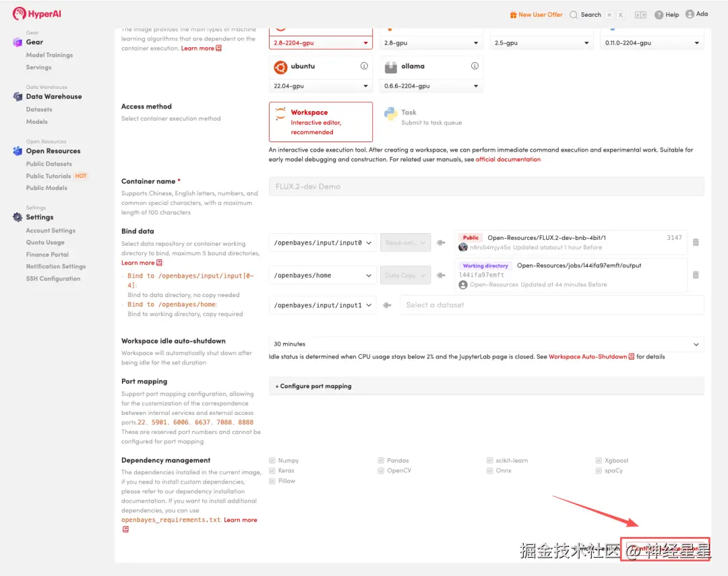This screenshot has width=728, height=576.
Task: Open the New User Offer gift icon
Action: (x=513, y=15)
